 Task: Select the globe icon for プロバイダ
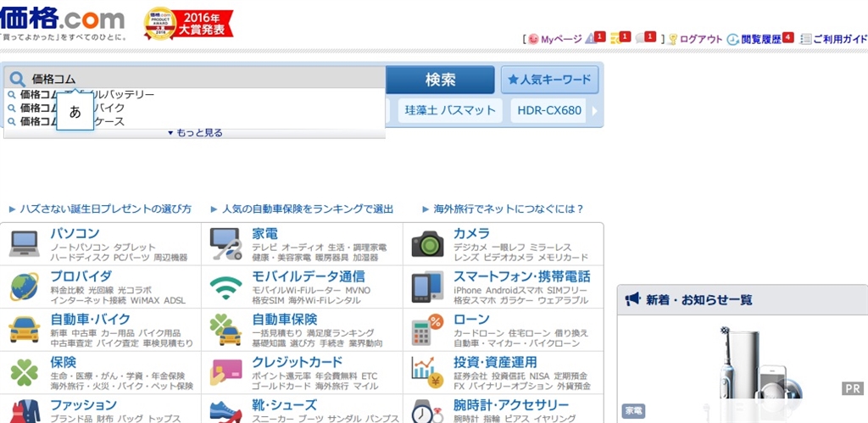[25, 287]
